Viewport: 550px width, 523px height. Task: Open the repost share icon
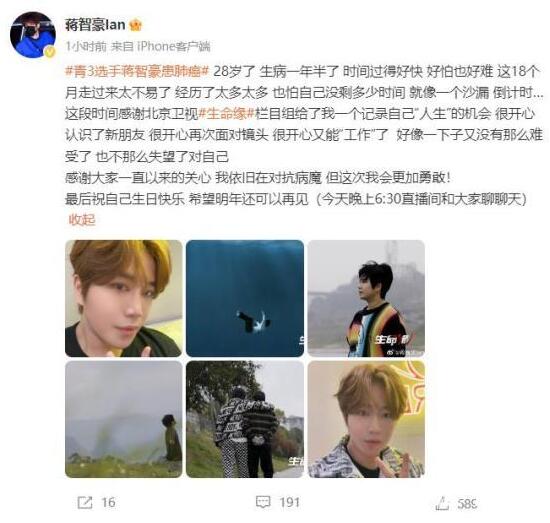[x=85, y=502]
